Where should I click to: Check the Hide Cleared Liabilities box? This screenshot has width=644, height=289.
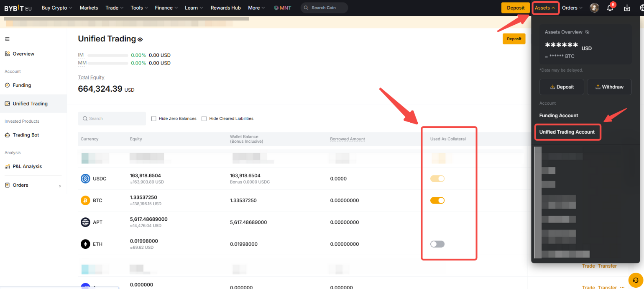204,119
